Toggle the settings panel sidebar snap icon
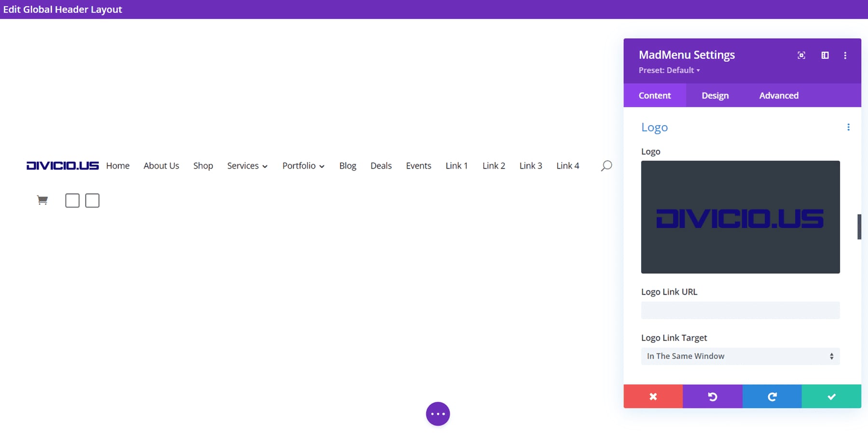 (825, 55)
